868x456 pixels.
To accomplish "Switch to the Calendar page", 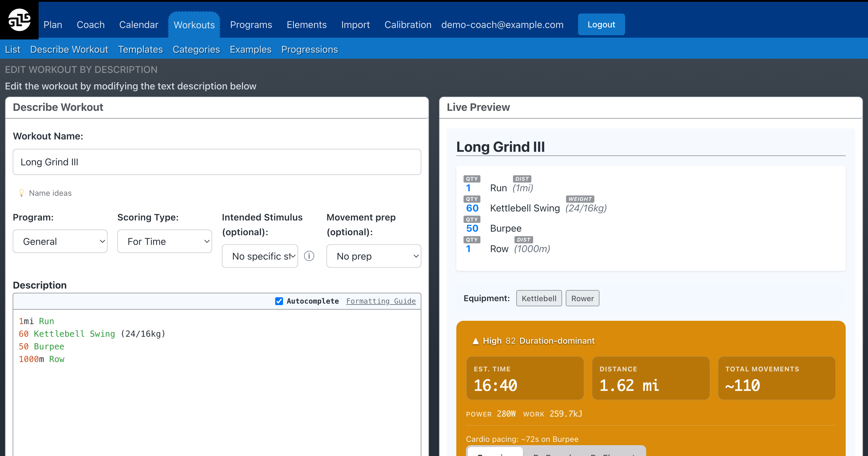I will (139, 25).
